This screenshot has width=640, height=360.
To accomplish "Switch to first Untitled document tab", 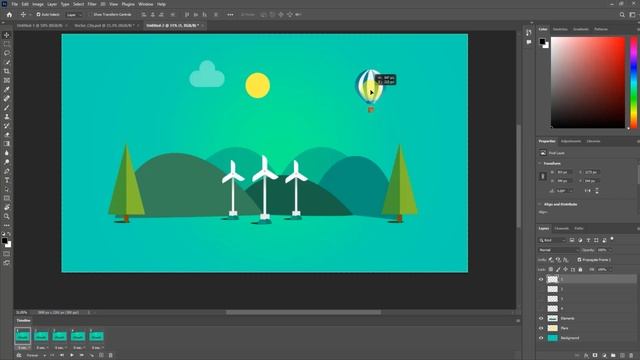I will point(40,25).
